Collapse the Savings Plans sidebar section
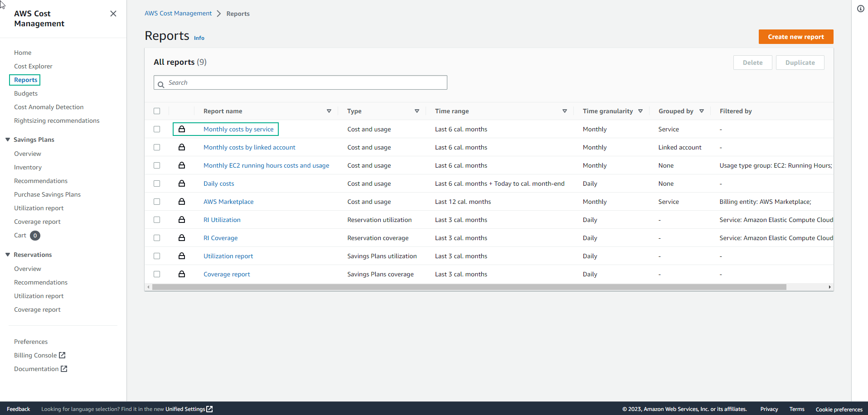The width and height of the screenshot is (868, 415). point(8,140)
